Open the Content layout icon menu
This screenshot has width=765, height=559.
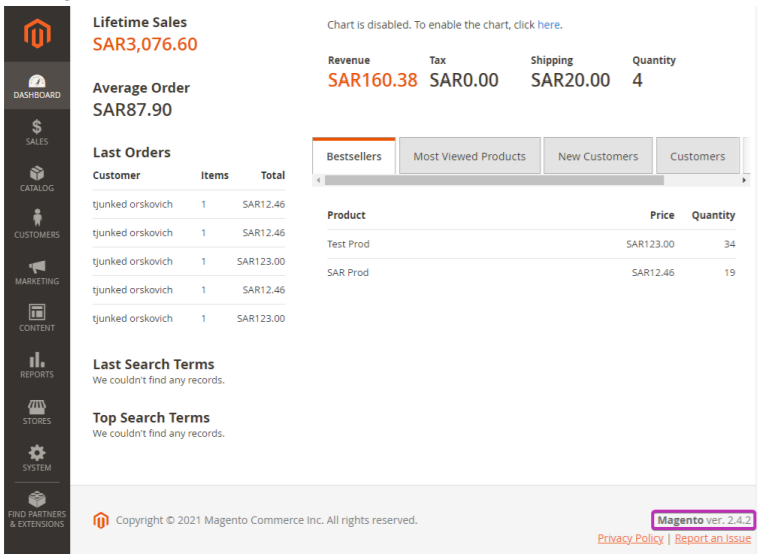(36, 318)
